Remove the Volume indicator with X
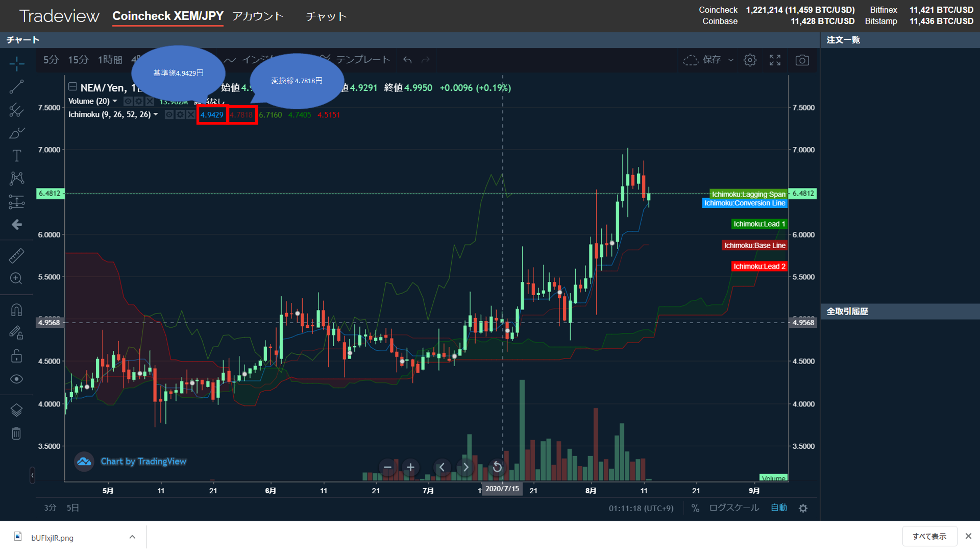 coord(150,101)
